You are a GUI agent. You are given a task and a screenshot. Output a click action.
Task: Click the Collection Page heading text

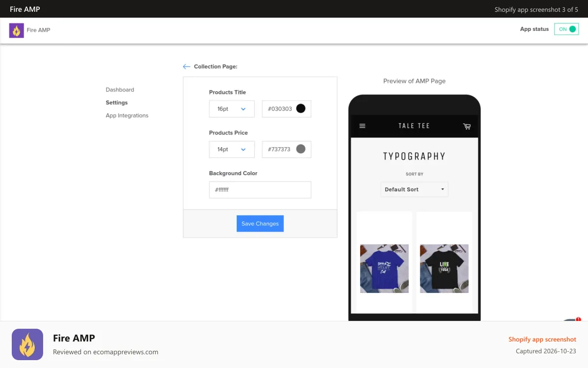216,67
